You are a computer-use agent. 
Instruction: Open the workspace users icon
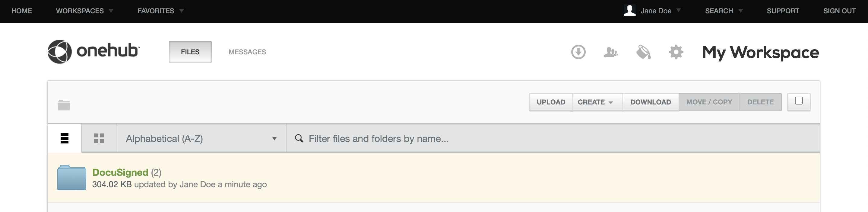(x=610, y=52)
